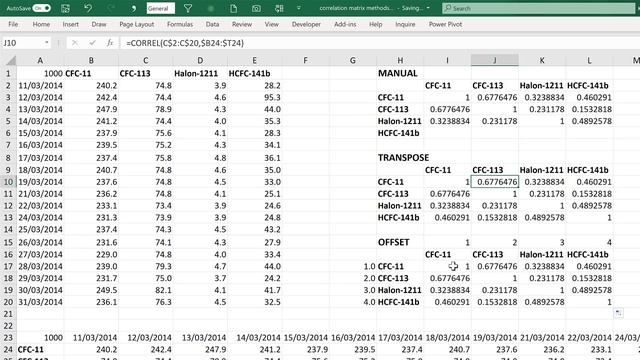
Task: Select the OFFSET heading cell
Action: (x=400, y=242)
